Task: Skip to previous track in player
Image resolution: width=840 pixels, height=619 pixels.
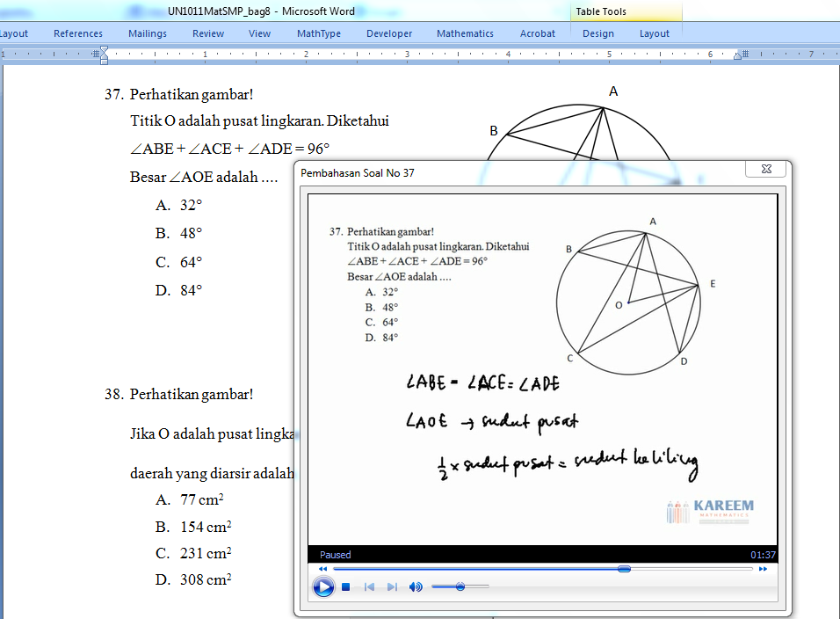Action: point(370,587)
